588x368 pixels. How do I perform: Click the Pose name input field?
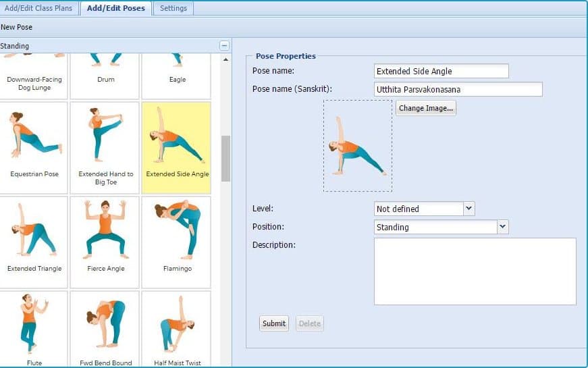(x=442, y=71)
